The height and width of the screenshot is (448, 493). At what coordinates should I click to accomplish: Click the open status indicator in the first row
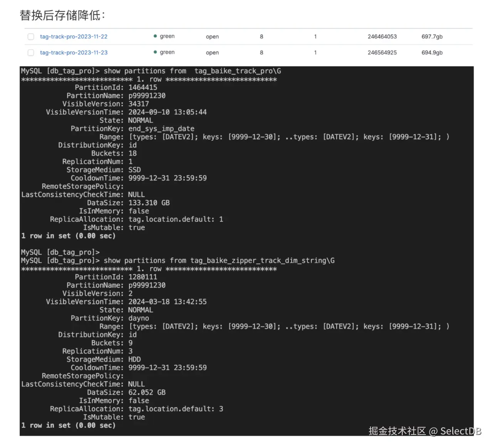(x=212, y=37)
